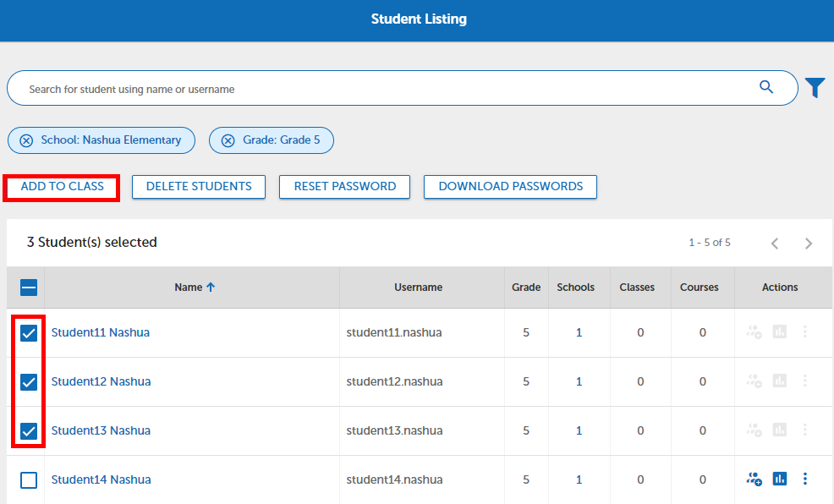Open the filter funnel icon

click(814, 87)
